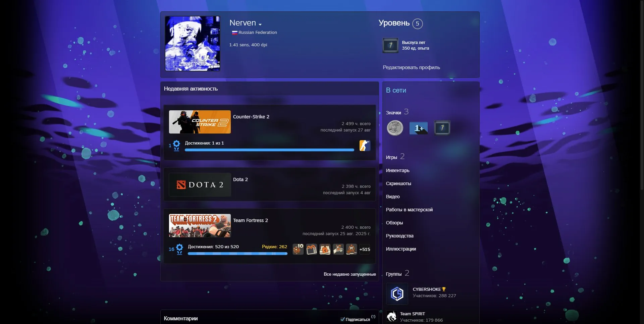Viewport: 644px width, 324px height.
Task: Open the Обзоры section
Action: coord(394,223)
